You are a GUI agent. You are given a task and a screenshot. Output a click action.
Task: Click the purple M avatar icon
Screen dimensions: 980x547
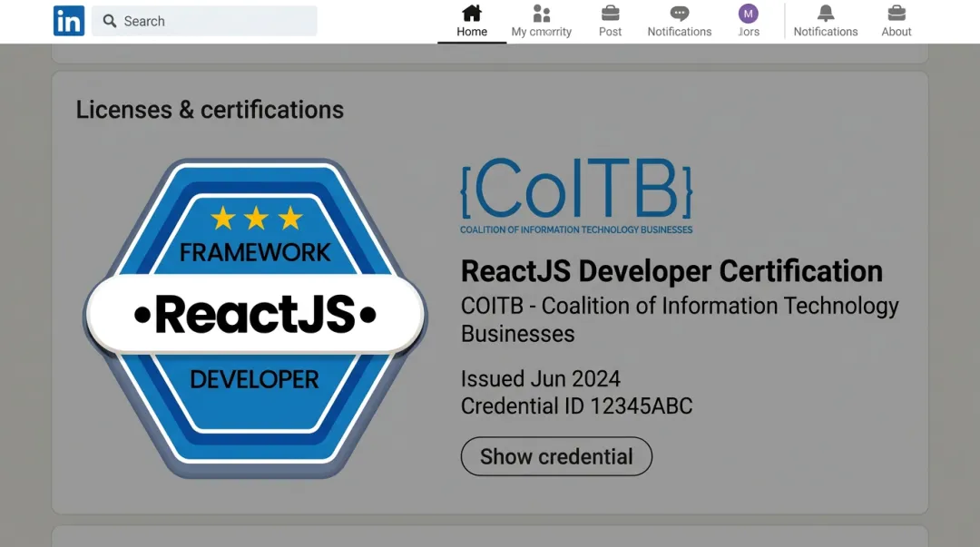748,13
